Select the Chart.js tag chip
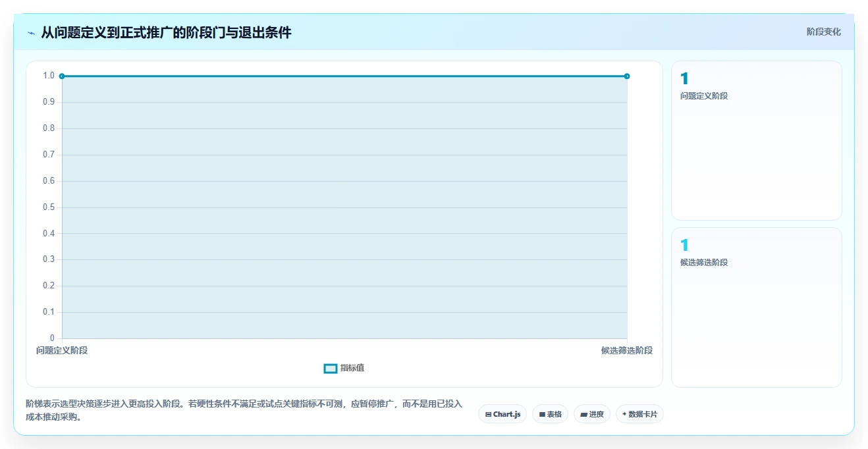Image resolution: width=868 pixels, height=449 pixels. pos(502,414)
